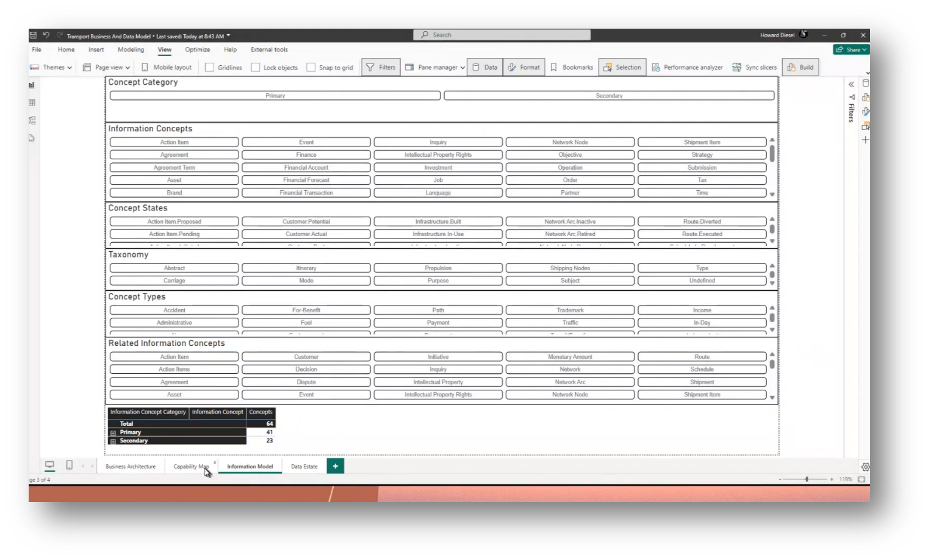Click the Save icon in title bar

[x=33, y=35]
